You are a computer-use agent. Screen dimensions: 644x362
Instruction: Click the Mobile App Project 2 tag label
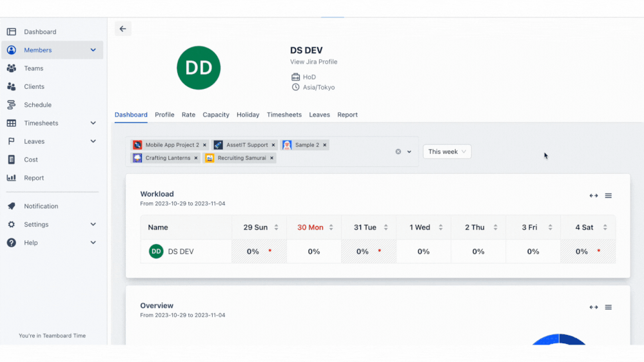(172, 145)
